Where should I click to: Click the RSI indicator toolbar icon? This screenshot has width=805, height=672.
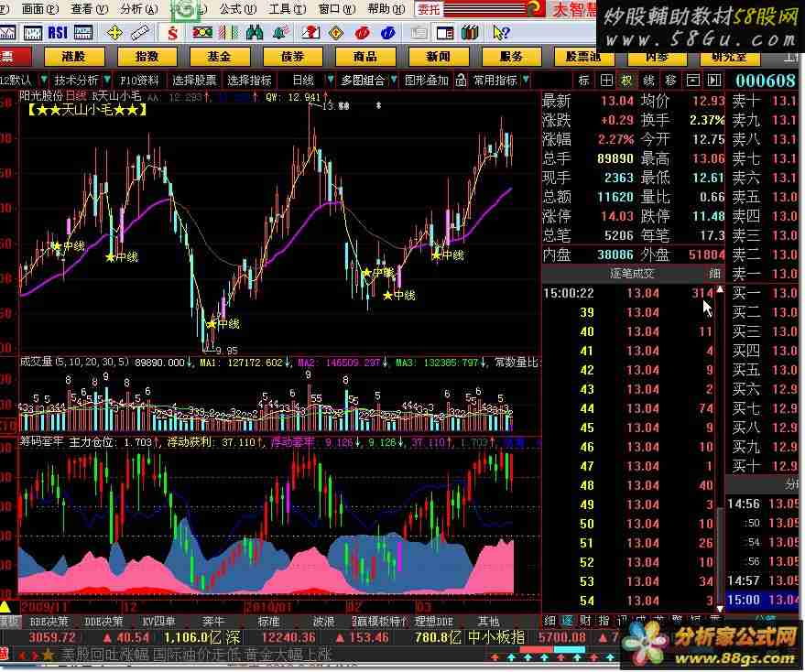58,33
